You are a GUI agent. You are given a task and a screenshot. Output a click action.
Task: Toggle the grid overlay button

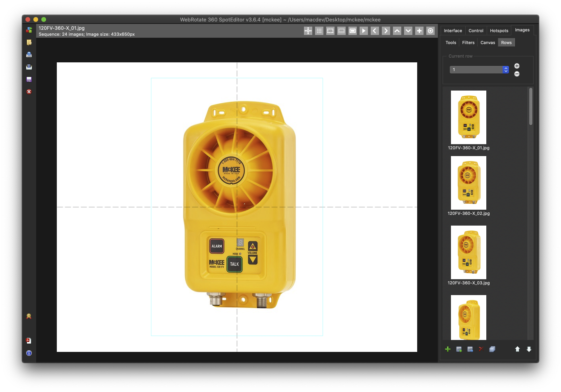(319, 31)
